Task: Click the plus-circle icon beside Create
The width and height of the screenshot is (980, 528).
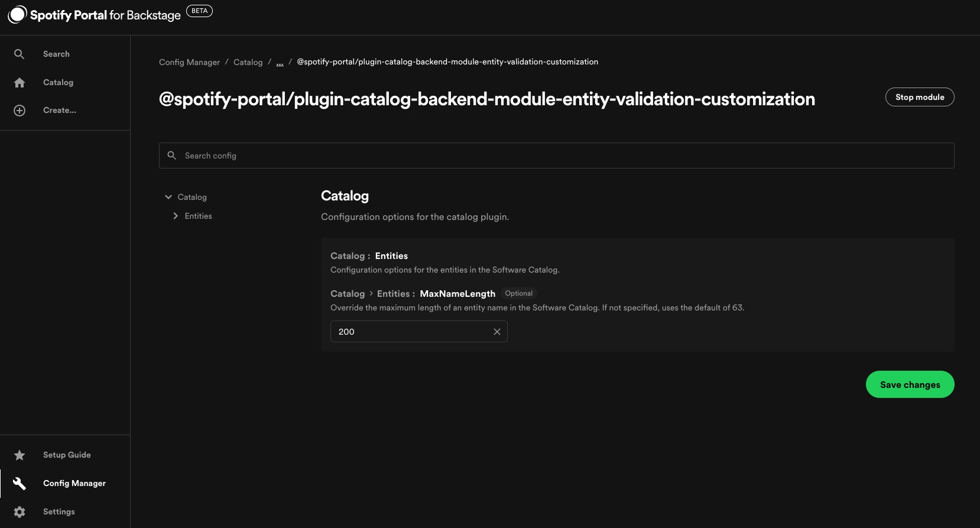Action: 20,111
